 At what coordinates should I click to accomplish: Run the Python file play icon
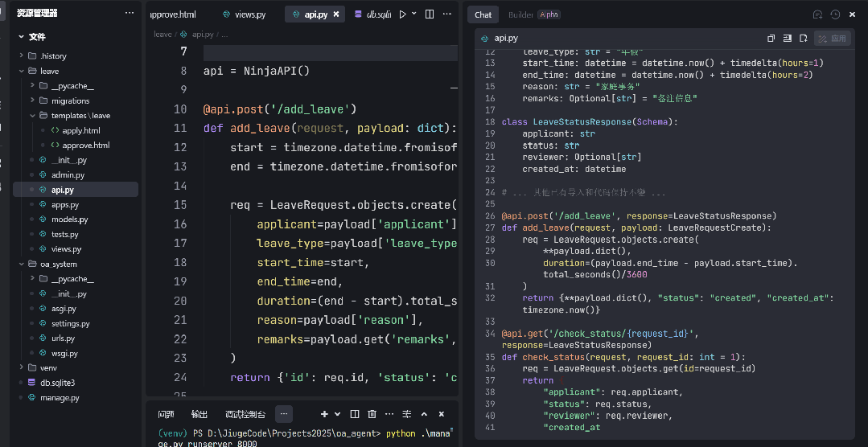click(402, 14)
